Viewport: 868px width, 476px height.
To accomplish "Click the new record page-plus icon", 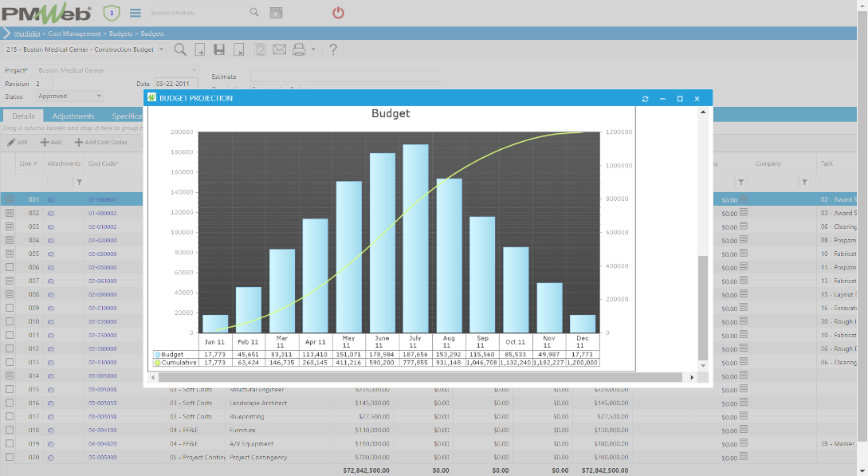I will (200, 49).
